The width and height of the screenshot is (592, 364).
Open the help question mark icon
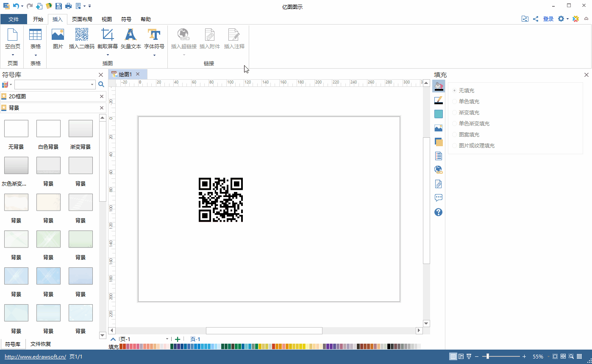click(x=439, y=212)
